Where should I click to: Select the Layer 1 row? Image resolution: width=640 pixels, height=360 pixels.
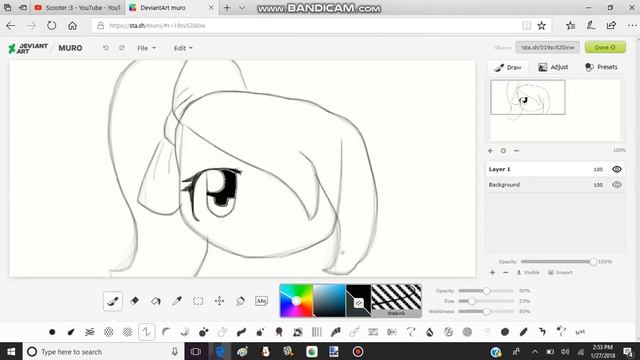pos(555,169)
